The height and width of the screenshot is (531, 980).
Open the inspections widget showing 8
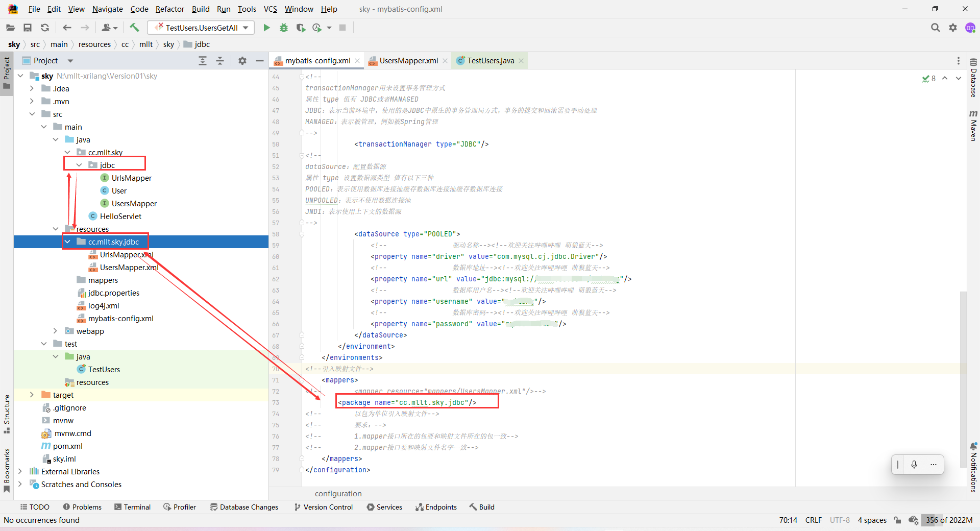929,78
